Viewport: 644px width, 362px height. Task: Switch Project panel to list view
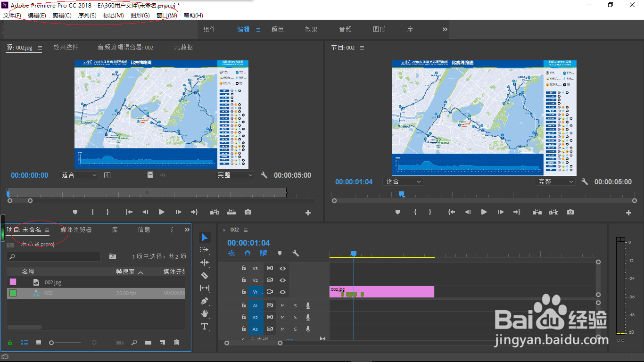(25, 343)
